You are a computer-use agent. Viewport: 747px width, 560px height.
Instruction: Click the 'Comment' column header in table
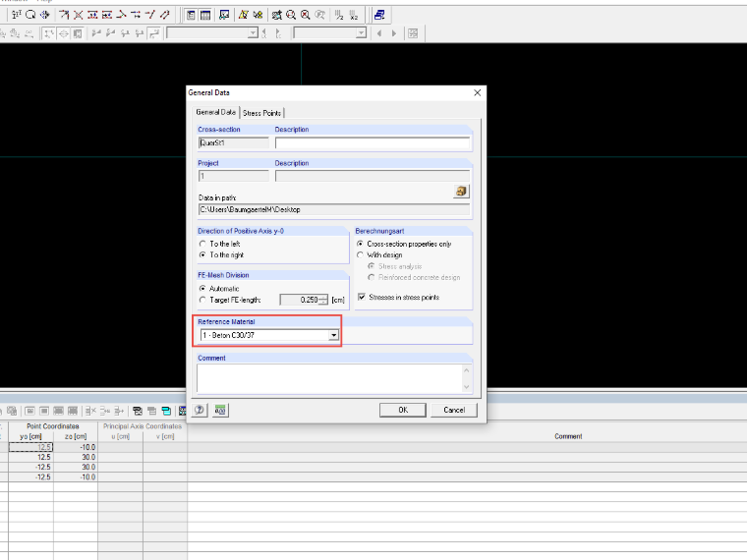tap(568, 436)
